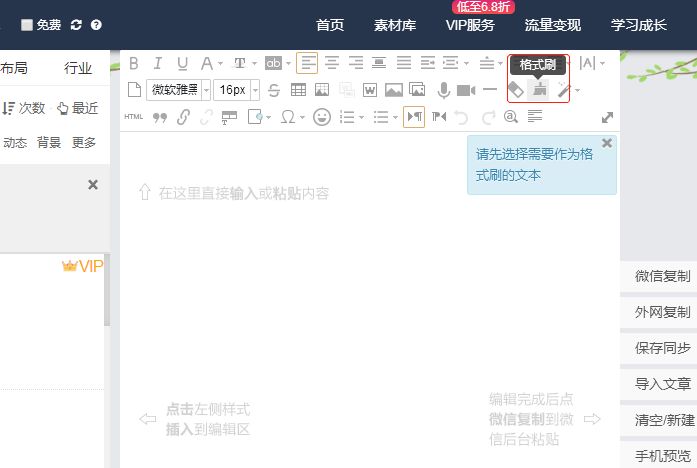This screenshot has height=468, width=697.
Task: Insert a table into the editor
Action: coord(298,90)
